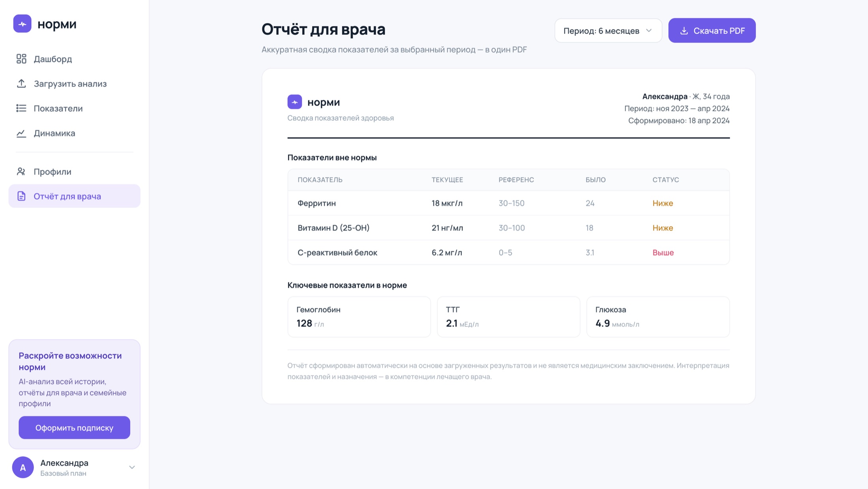The image size is (868, 489).
Task: Click the норми logo icon in sidebar
Action: (22, 24)
